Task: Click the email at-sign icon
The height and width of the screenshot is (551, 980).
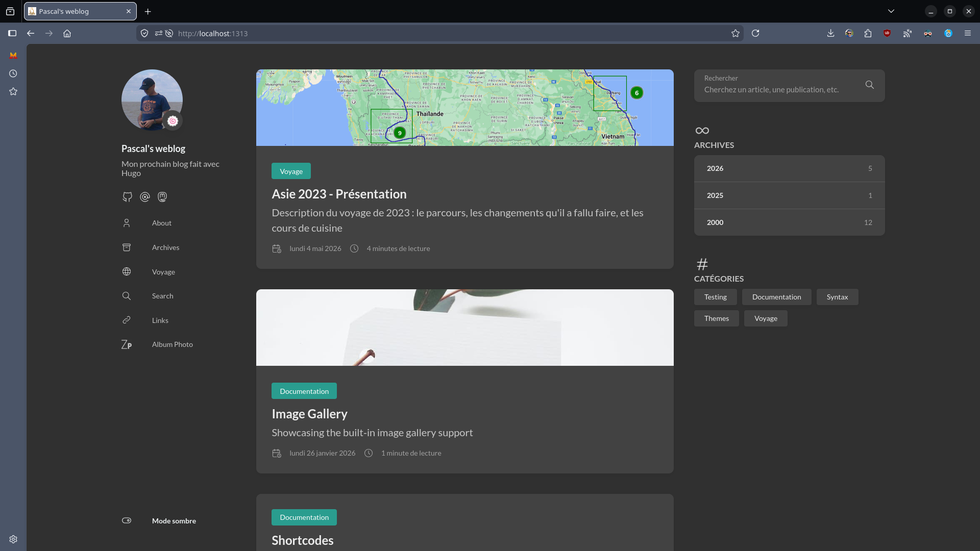Action: click(145, 197)
